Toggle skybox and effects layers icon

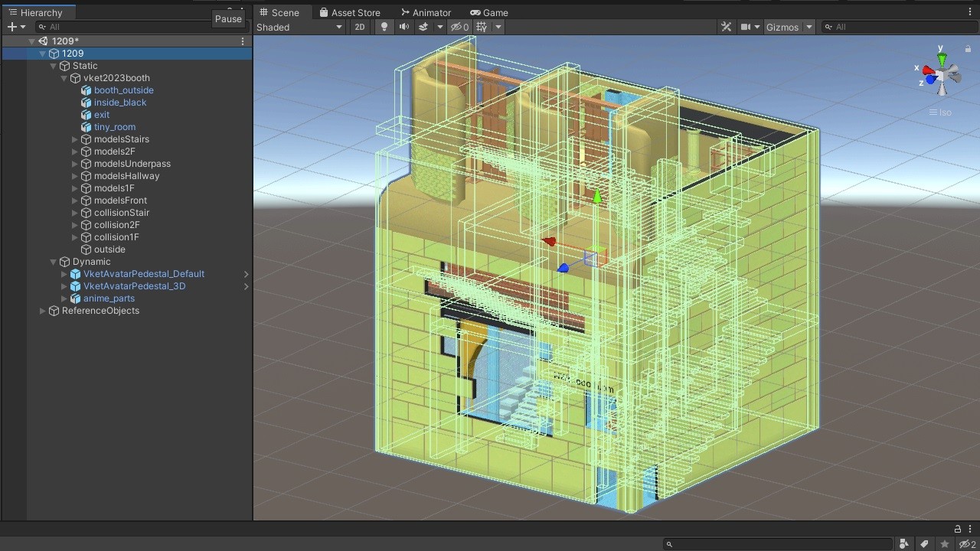(x=423, y=27)
